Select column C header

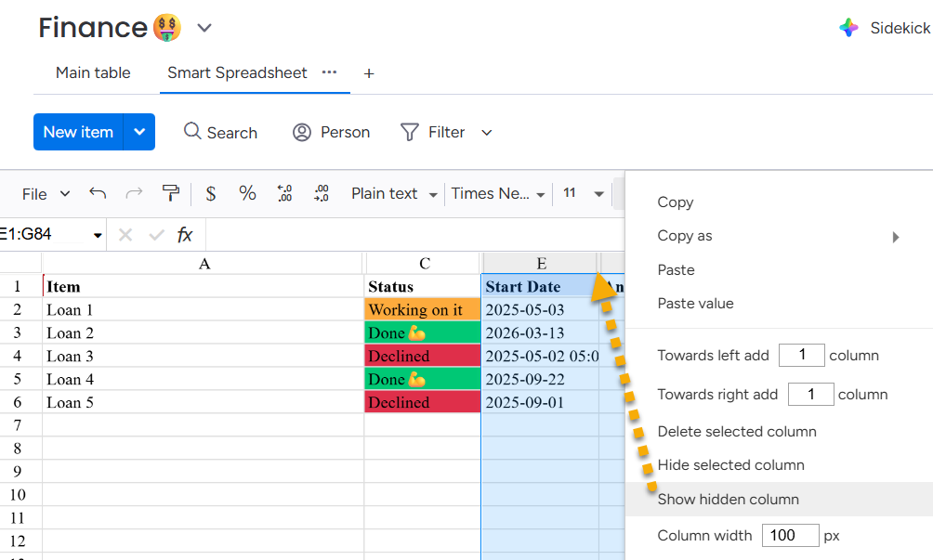point(424,264)
